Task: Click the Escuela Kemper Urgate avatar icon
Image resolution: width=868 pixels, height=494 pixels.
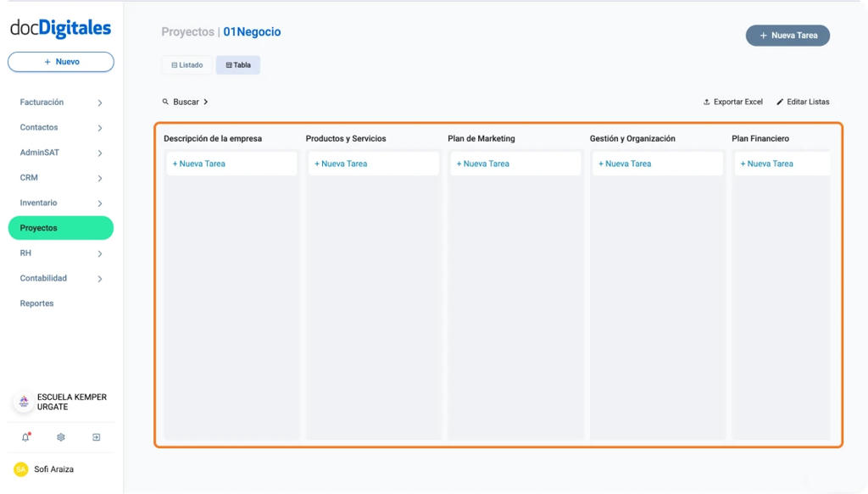Action: tap(22, 402)
